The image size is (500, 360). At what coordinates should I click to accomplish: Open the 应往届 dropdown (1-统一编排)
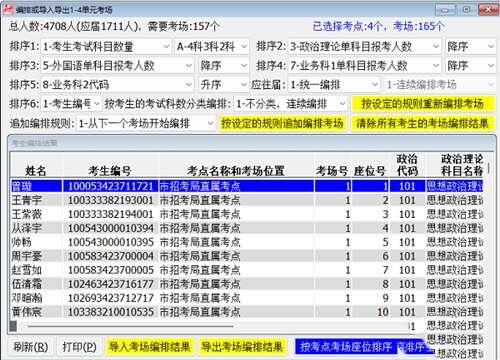coord(334,85)
